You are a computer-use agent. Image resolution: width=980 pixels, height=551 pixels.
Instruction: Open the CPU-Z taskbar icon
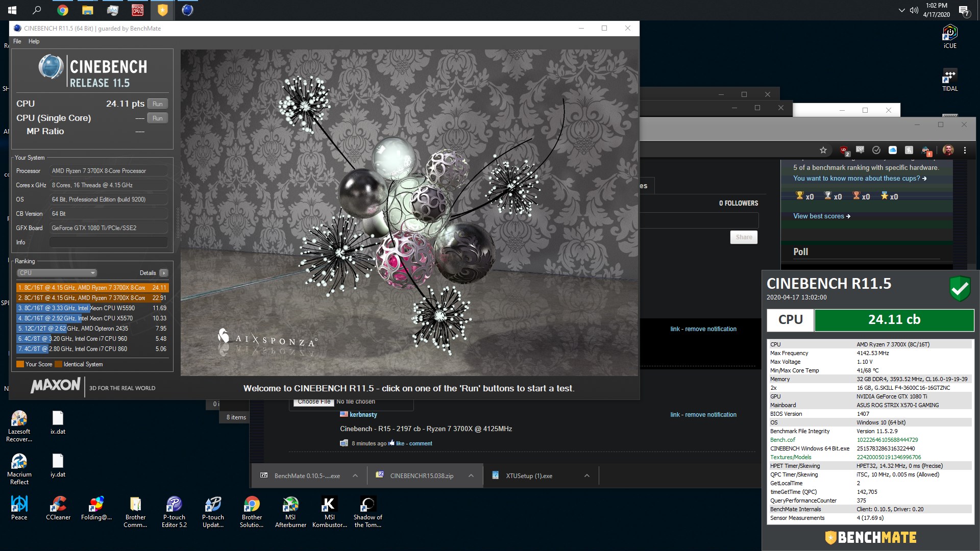pos(138,10)
